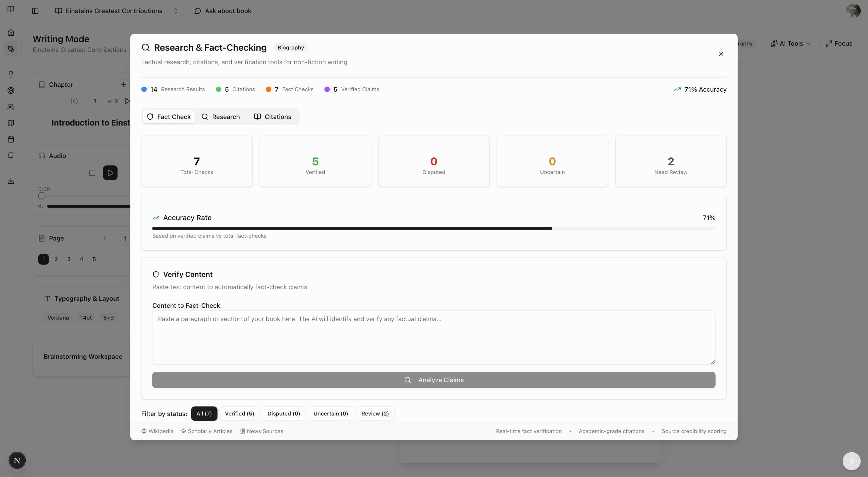Expand the AI Tools dropdown
868x477 pixels.
pos(791,43)
